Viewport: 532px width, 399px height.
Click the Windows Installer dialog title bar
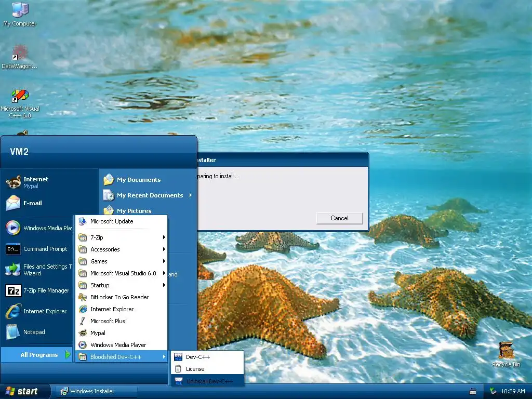282,160
